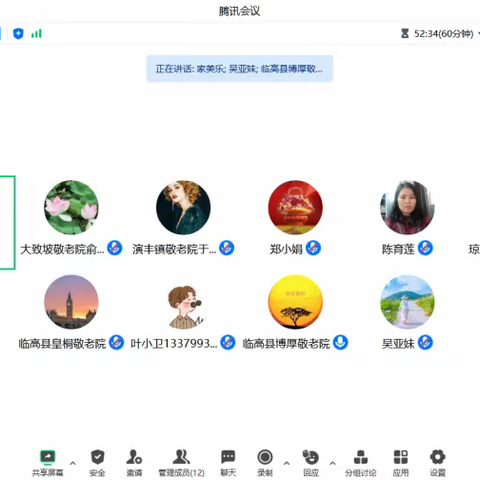Open Manage Members 管理成员(12)

tap(181, 462)
